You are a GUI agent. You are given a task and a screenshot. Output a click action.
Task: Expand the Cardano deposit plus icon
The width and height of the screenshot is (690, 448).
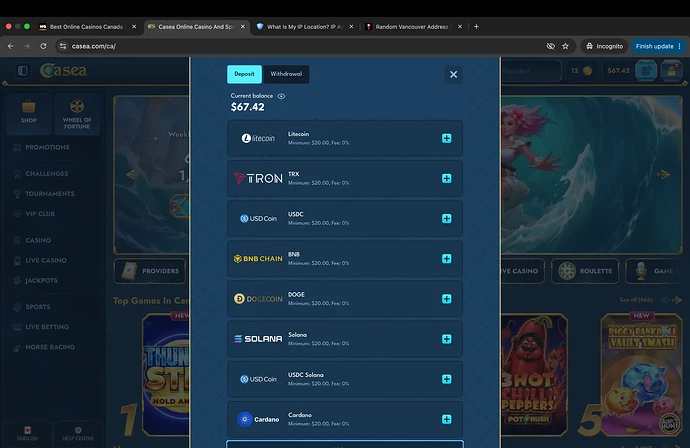[446, 419]
